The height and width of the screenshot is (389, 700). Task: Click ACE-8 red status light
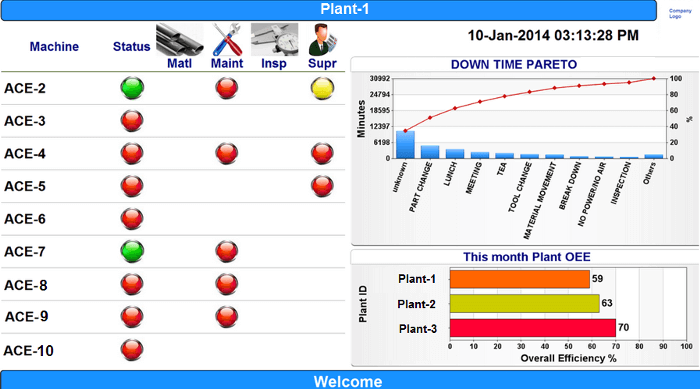click(x=132, y=284)
